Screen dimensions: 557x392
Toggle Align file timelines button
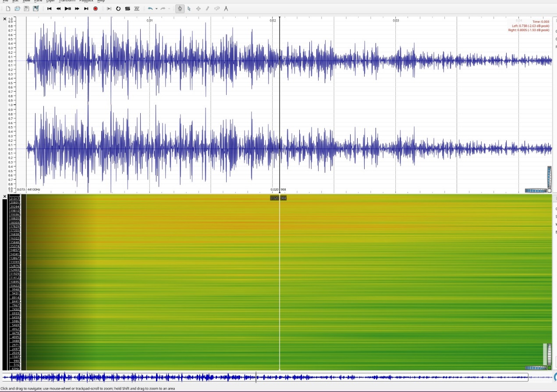137,9
